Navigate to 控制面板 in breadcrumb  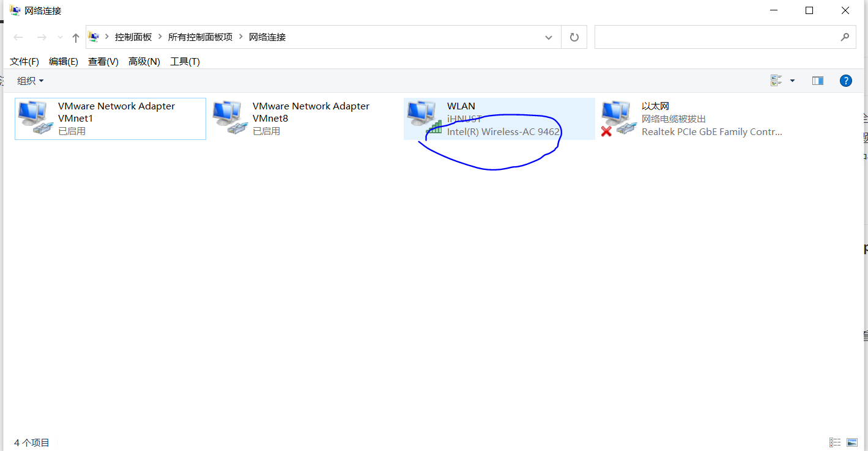133,37
